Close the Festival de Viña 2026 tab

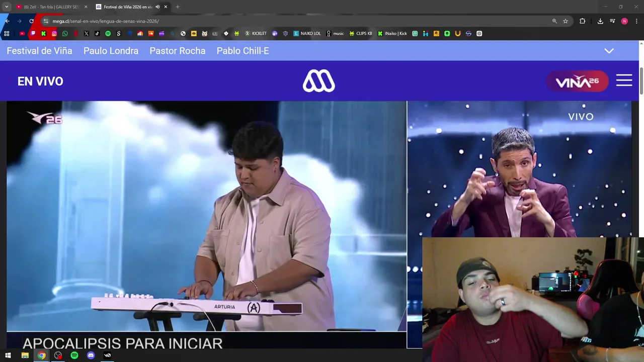tap(166, 7)
